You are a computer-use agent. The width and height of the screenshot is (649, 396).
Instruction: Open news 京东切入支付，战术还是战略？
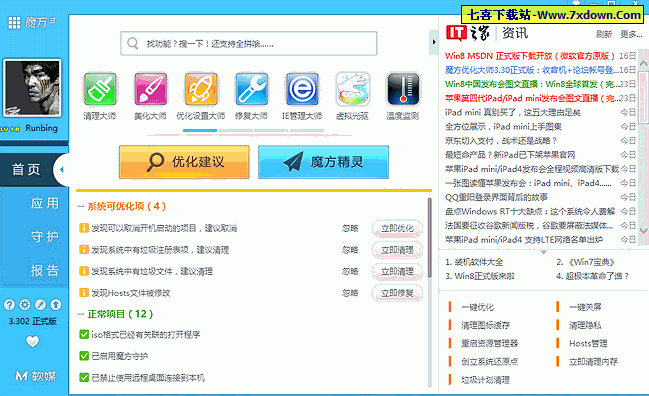tap(501, 141)
